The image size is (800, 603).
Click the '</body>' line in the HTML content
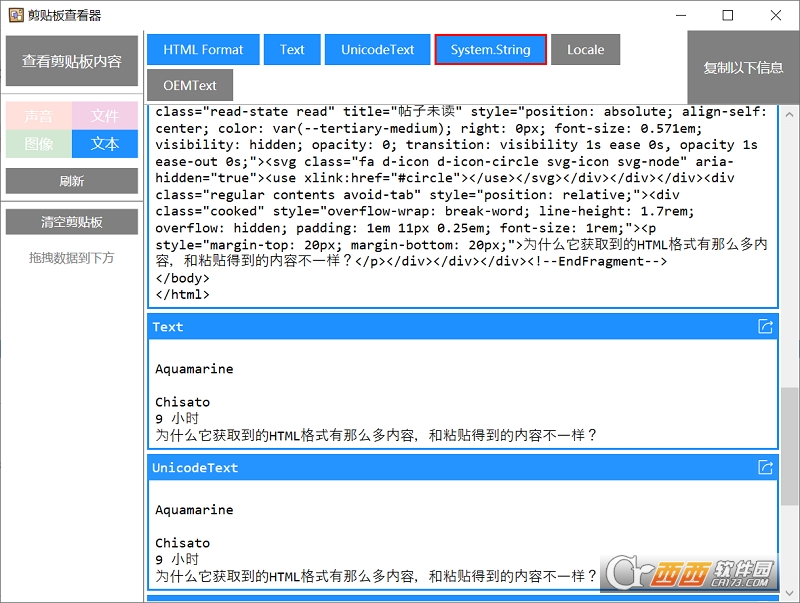click(x=182, y=278)
